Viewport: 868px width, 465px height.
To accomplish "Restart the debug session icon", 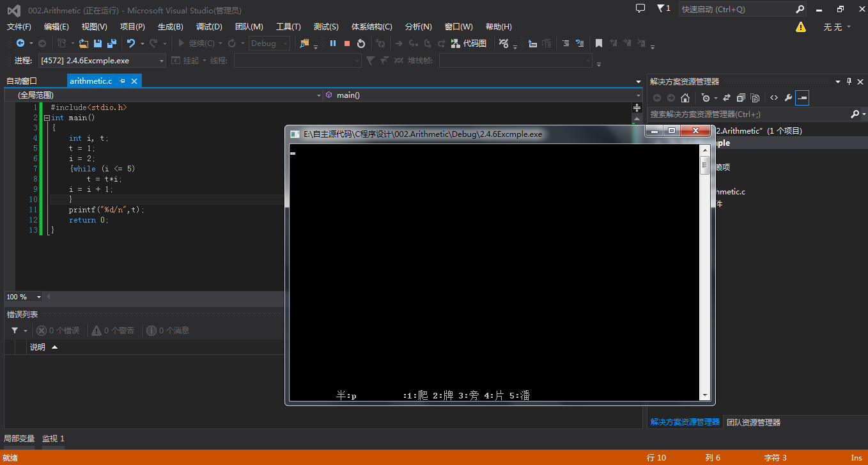I will pos(361,43).
